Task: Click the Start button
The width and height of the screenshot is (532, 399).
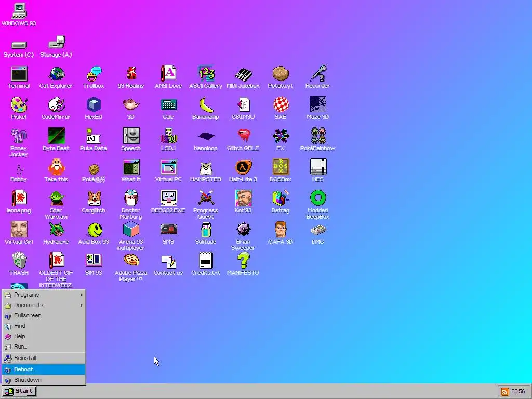Action: 19,391
